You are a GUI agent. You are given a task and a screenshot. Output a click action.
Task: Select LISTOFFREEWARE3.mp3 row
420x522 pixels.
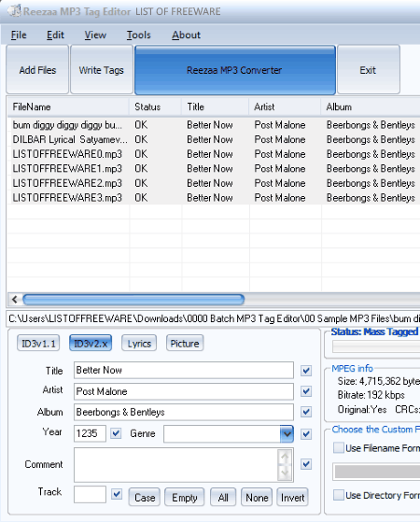(213, 198)
